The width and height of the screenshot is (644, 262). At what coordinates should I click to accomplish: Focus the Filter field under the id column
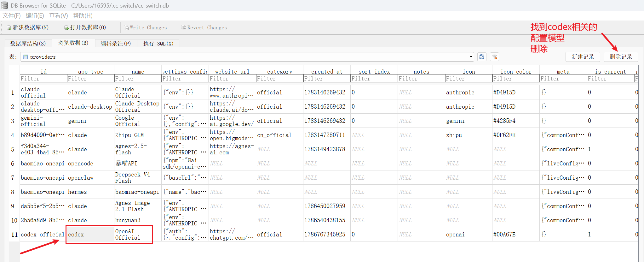pyautogui.click(x=43, y=79)
